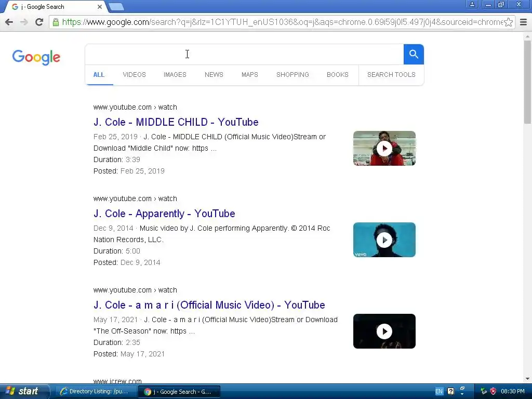Screen dimensions: 532x399
Task: Switch to the BOOKS tab
Action: pyautogui.click(x=338, y=75)
